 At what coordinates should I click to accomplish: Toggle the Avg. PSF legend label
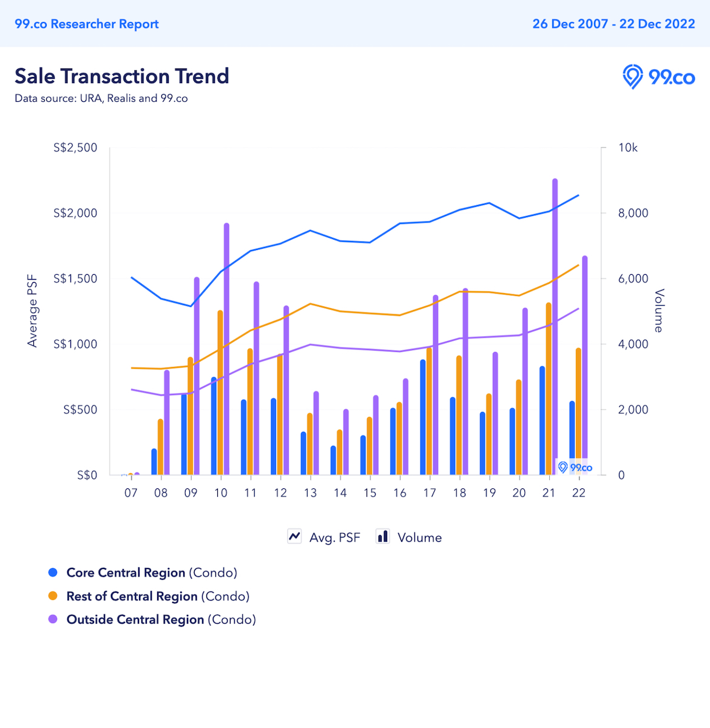click(334, 538)
